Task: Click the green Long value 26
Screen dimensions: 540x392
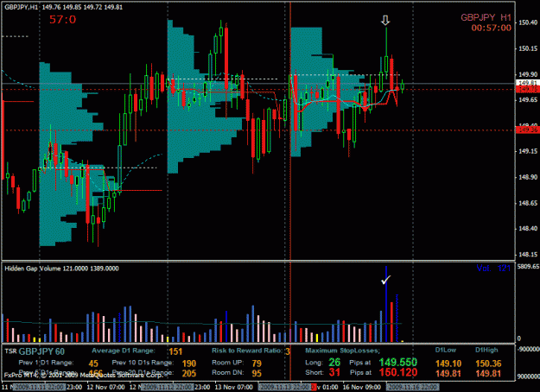Action: pyautogui.click(x=334, y=362)
